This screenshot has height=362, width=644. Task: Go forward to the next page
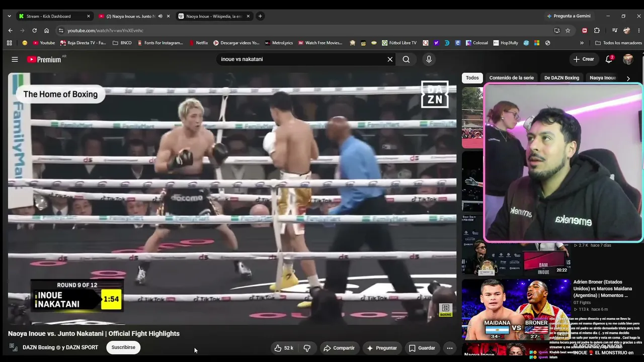coord(22,30)
